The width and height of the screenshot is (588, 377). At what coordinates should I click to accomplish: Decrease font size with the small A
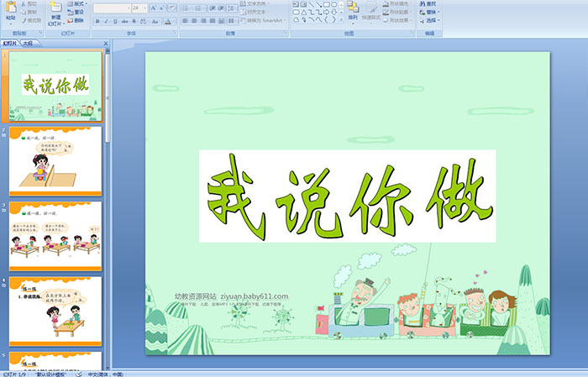pos(162,8)
